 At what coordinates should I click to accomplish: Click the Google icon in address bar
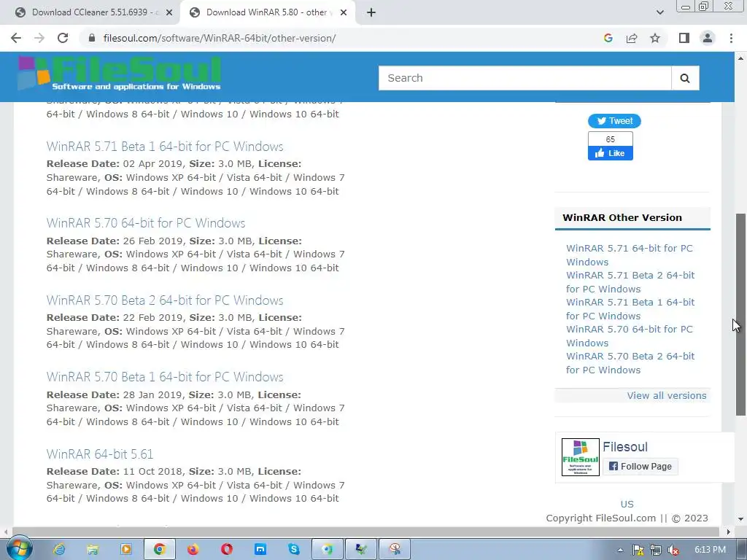pos(608,38)
